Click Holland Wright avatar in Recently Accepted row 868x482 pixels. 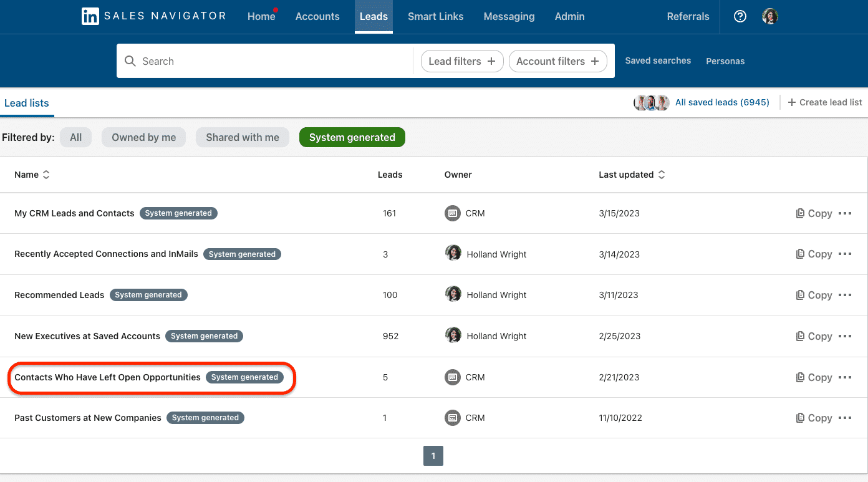tap(453, 253)
